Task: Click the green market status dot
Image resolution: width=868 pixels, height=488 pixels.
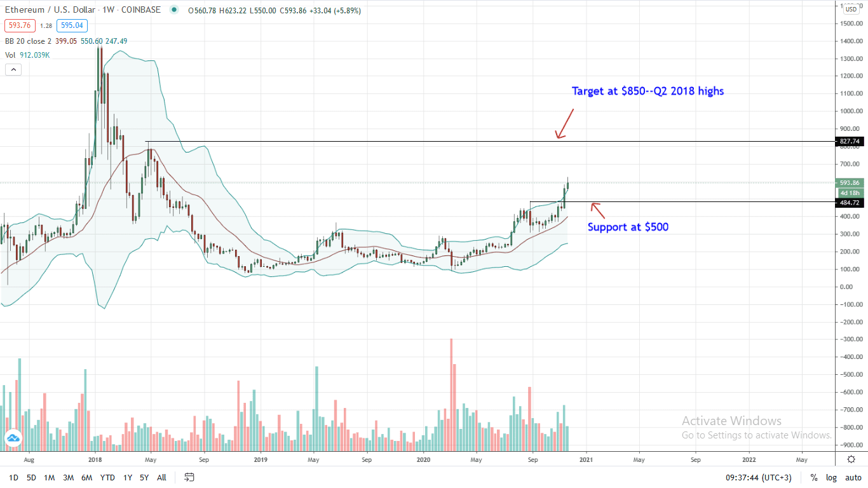Action: point(174,11)
